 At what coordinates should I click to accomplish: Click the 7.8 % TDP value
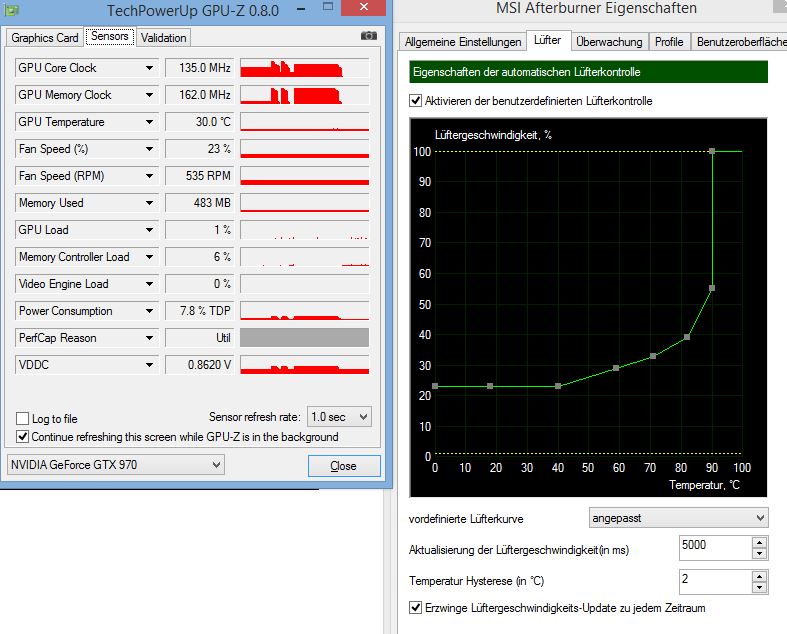click(x=200, y=311)
